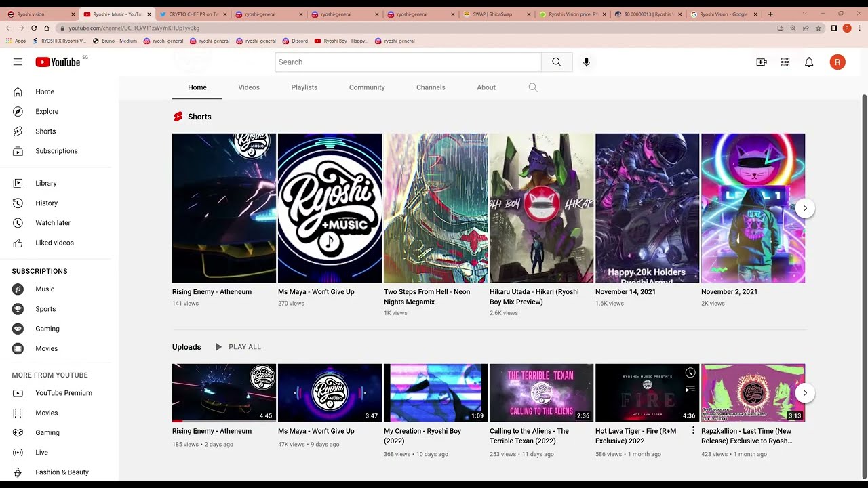Image resolution: width=868 pixels, height=488 pixels.
Task: Switch to the channel About tab
Action: [486, 87]
